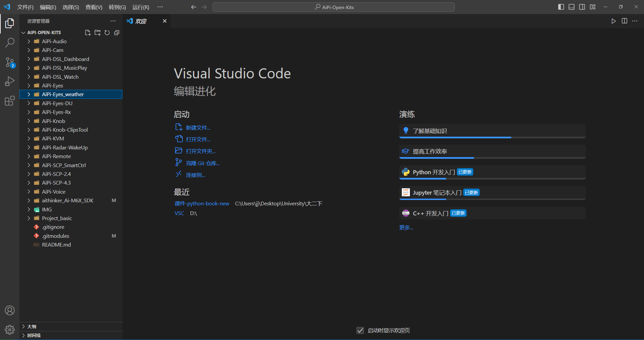Expand the AiPi-Audio folder
The height and width of the screenshot is (340, 644).
(x=71, y=41)
